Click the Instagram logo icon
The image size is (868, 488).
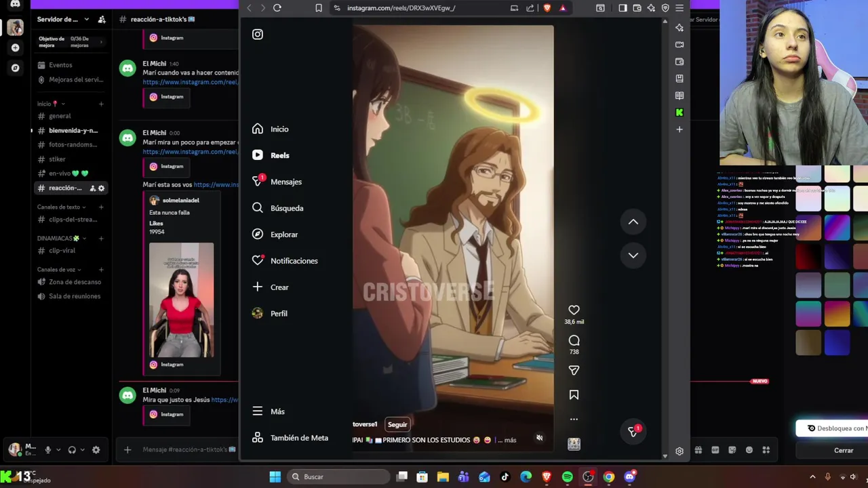click(258, 35)
